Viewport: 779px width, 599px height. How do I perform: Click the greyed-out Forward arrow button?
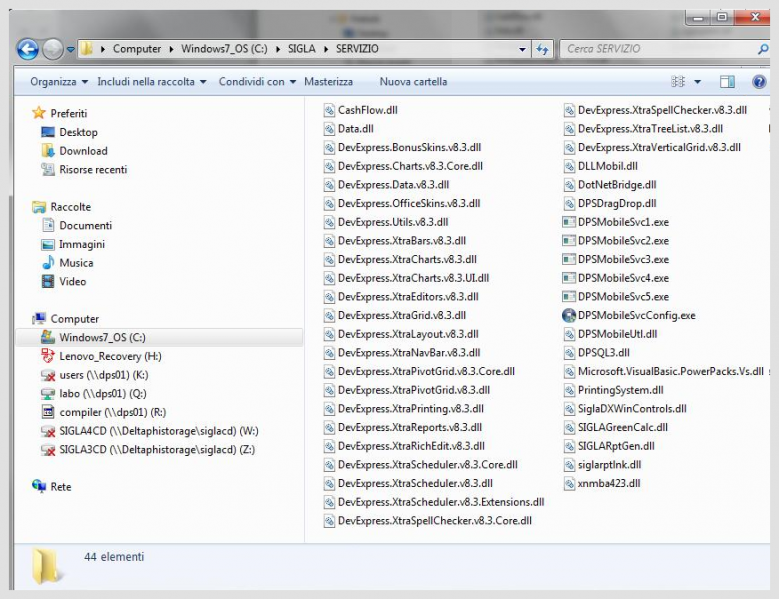[x=53, y=49]
